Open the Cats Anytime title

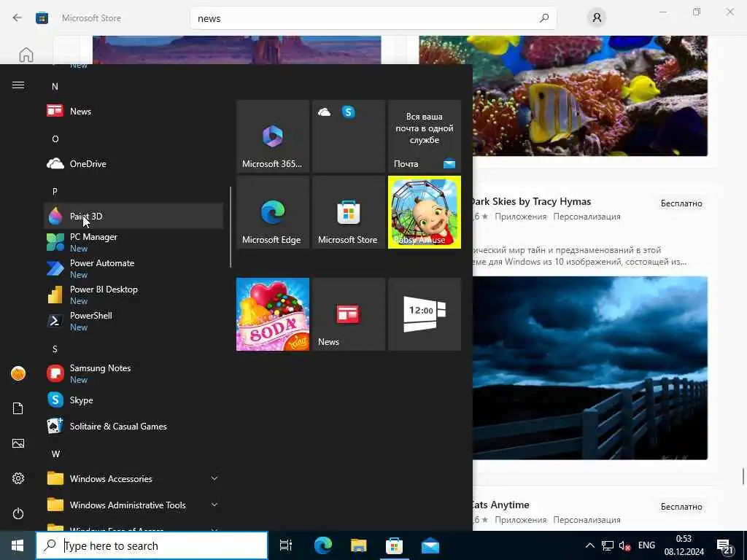pos(500,505)
